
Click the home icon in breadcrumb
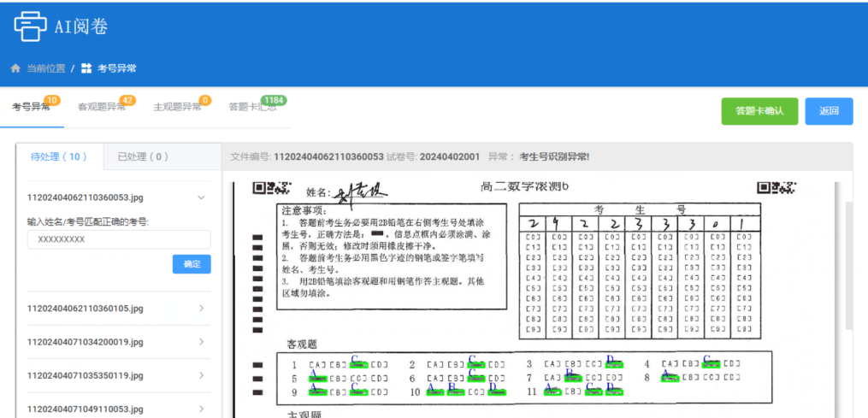pos(15,68)
